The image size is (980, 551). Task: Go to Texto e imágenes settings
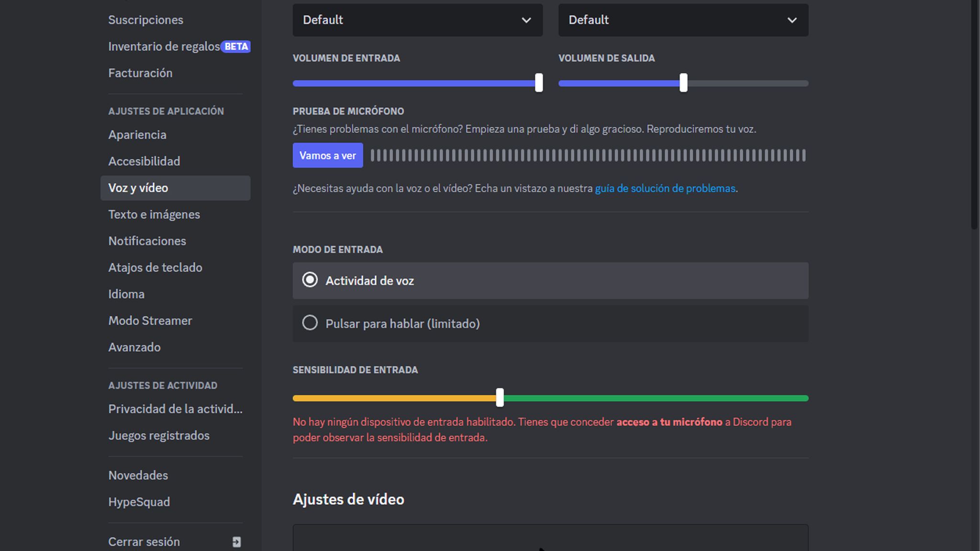pos(154,214)
